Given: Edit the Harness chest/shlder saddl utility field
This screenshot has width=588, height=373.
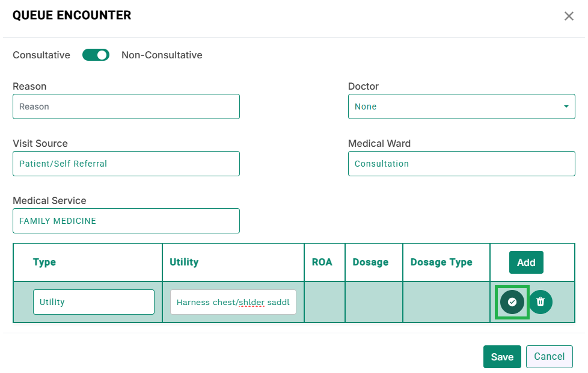Looking at the screenshot, I should pyautogui.click(x=233, y=302).
